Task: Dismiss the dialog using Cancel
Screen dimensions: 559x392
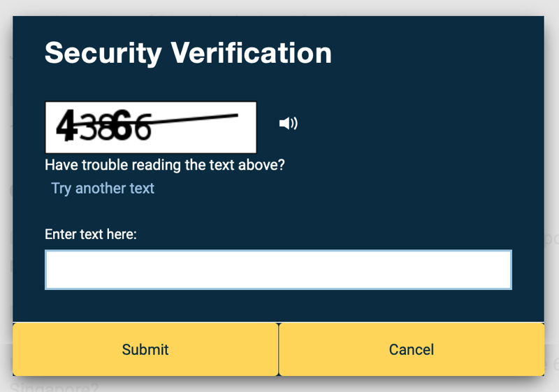Action: (412, 349)
